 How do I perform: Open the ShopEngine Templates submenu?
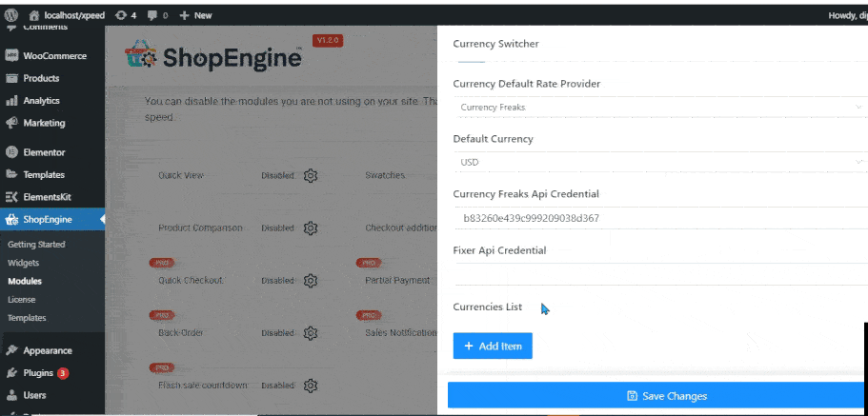pyautogui.click(x=27, y=318)
